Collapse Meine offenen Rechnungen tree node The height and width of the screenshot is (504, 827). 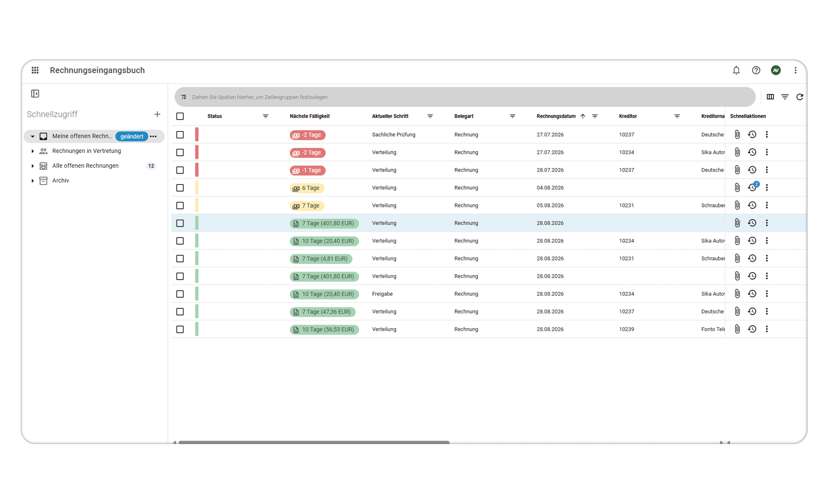click(x=32, y=136)
